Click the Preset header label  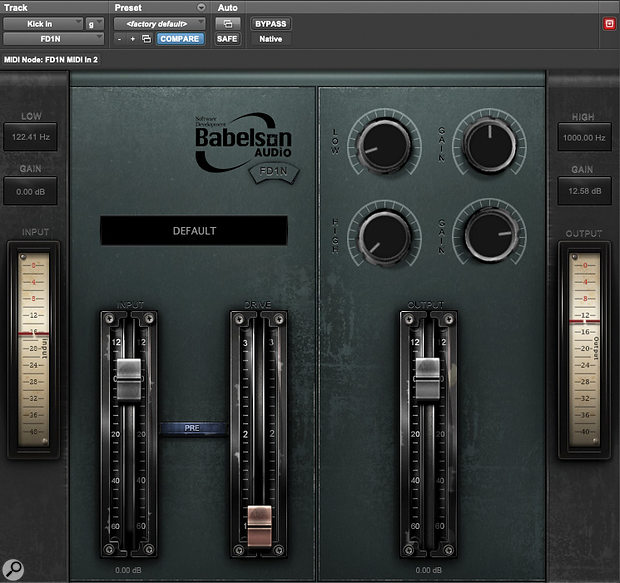(x=128, y=8)
